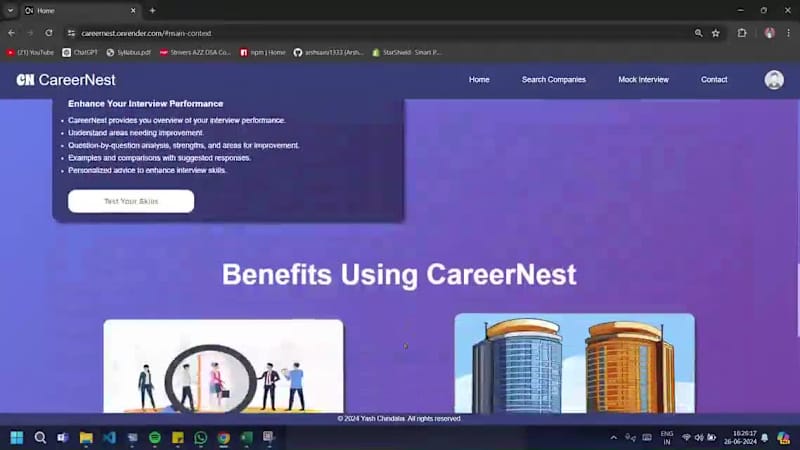Open WhatsApp from taskbar

(x=201, y=437)
